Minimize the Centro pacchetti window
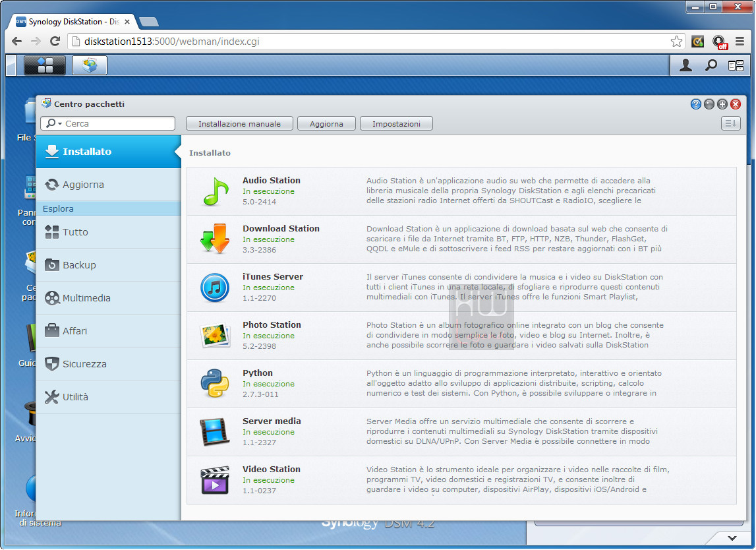This screenshot has height=550, width=756. [x=709, y=104]
